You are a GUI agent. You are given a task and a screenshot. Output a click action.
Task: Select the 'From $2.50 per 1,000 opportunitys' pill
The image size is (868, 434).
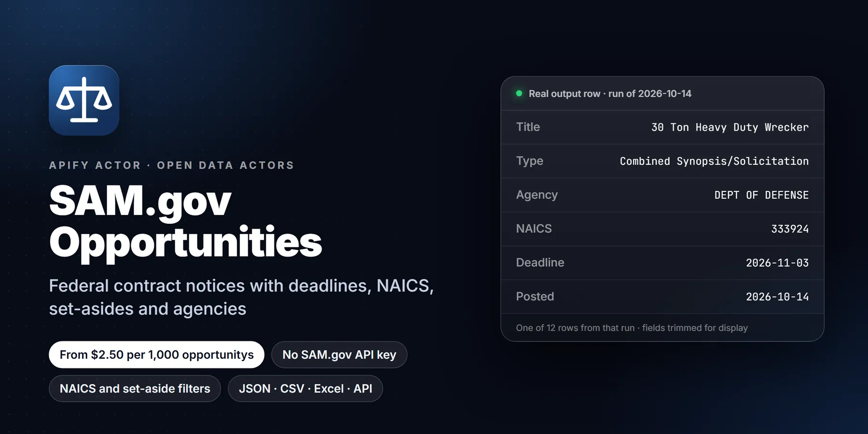pos(156,355)
